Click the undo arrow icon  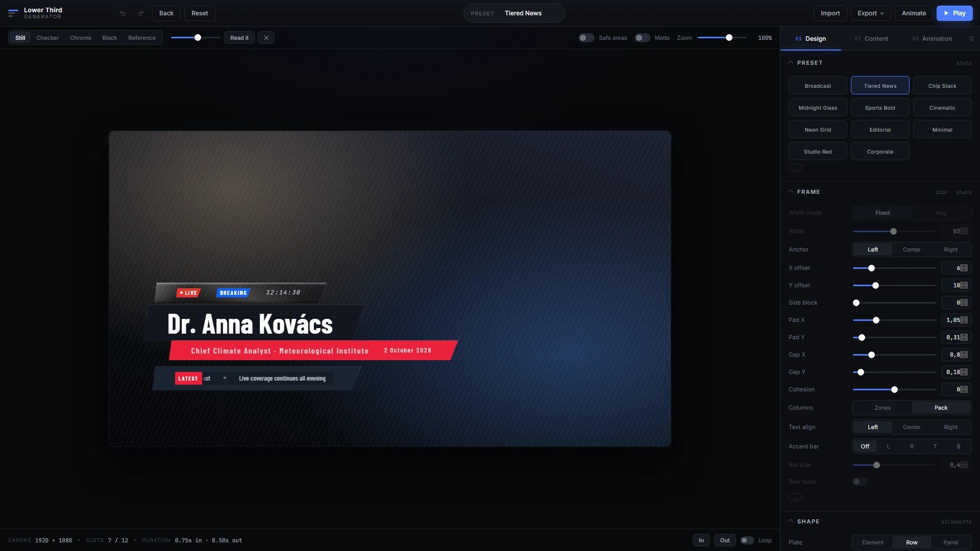122,13
